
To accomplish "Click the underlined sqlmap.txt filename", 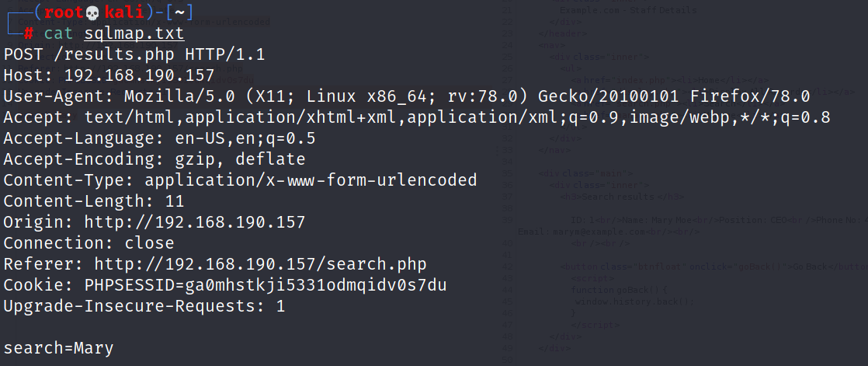I will click(134, 33).
